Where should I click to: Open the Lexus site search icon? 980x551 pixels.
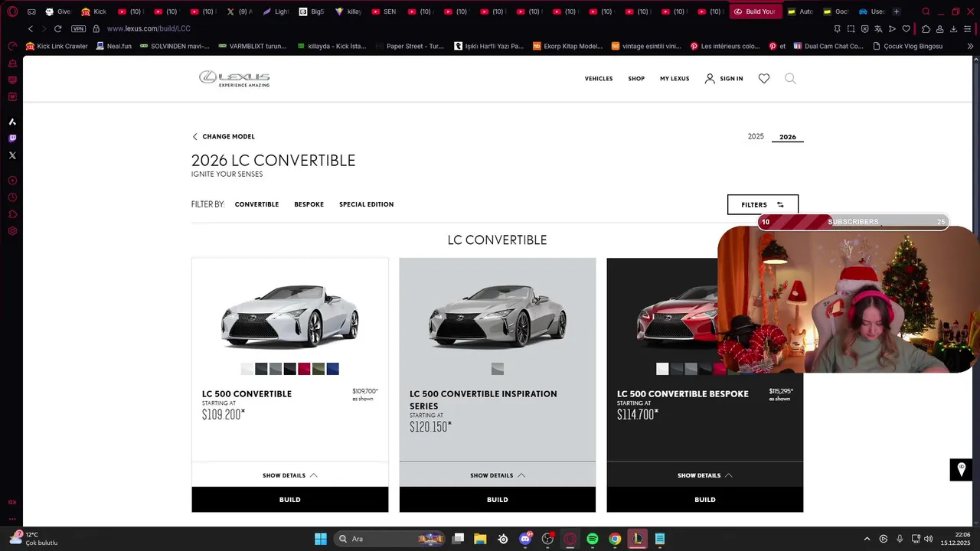tap(790, 78)
